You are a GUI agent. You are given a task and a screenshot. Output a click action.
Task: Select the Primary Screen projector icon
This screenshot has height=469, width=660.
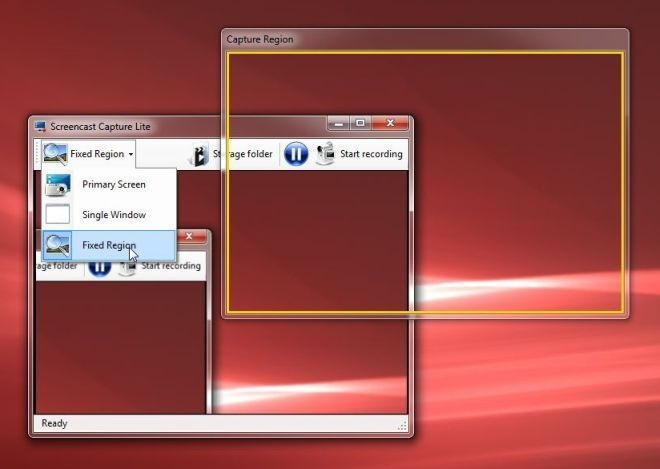58,185
